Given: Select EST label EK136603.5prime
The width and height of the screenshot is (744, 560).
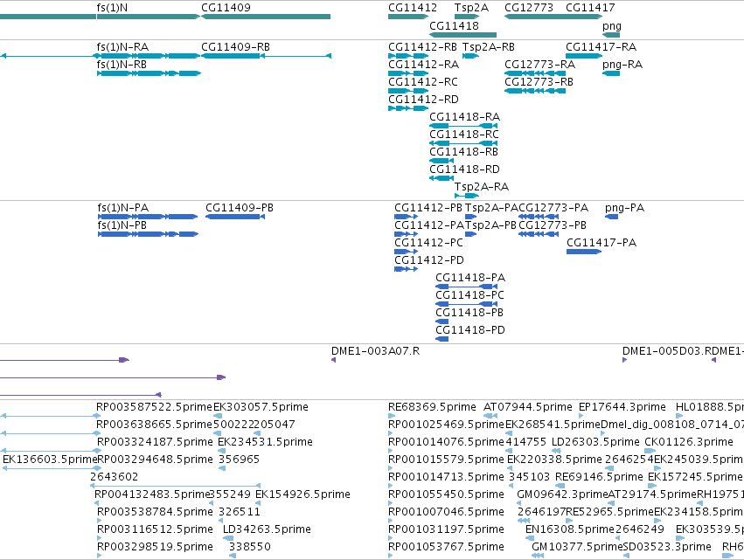Looking at the screenshot, I should click(49, 460).
